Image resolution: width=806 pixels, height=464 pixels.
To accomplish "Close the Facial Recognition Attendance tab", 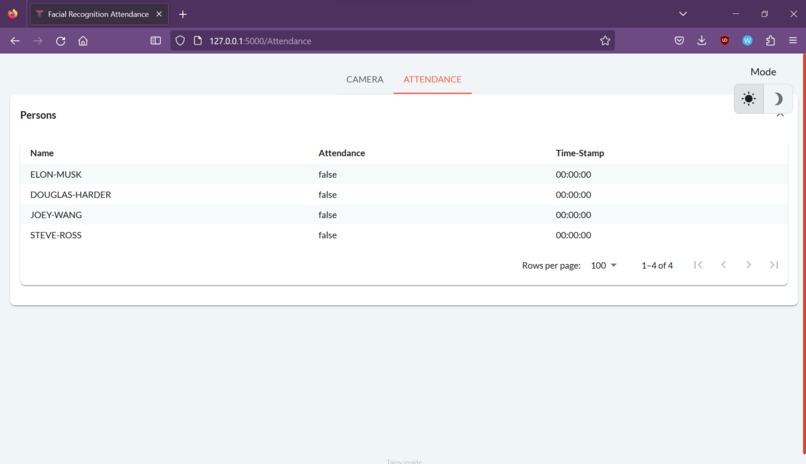I will tap(159, 14).
